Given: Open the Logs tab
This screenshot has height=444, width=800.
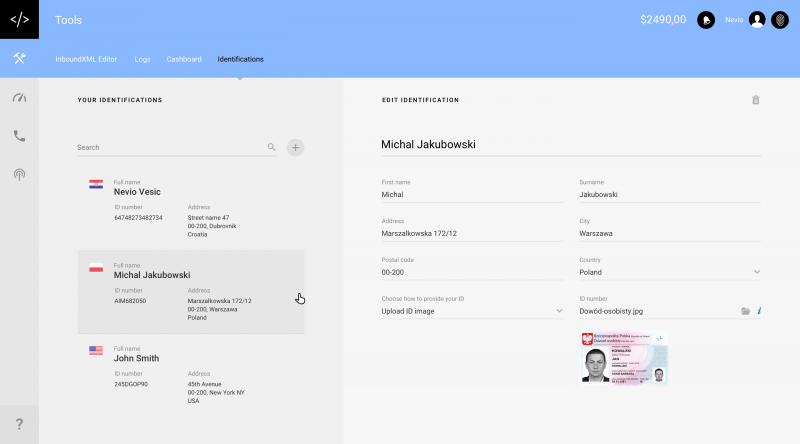Looking at the screenshot, I should click(142, 59).
